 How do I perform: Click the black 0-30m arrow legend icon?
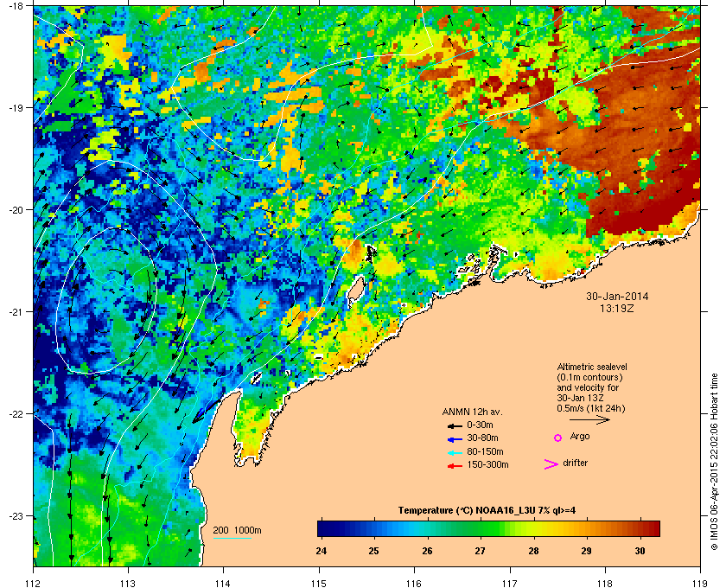pyautogui.click(x=455, y=425)
